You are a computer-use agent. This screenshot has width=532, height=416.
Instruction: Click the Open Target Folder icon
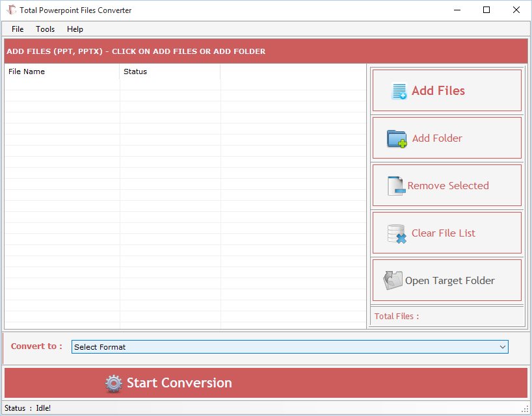393,280
